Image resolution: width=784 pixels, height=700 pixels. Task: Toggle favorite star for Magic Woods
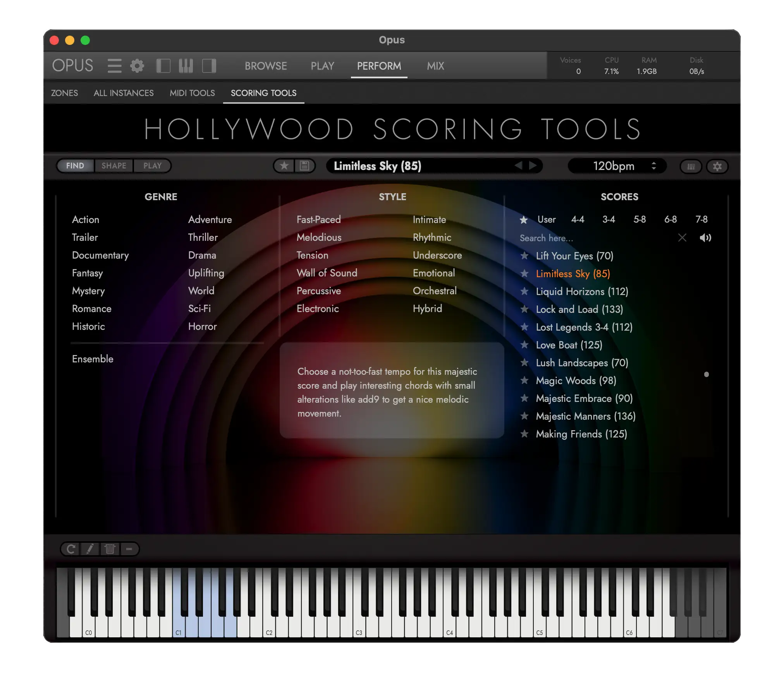[x=524, y=380]
